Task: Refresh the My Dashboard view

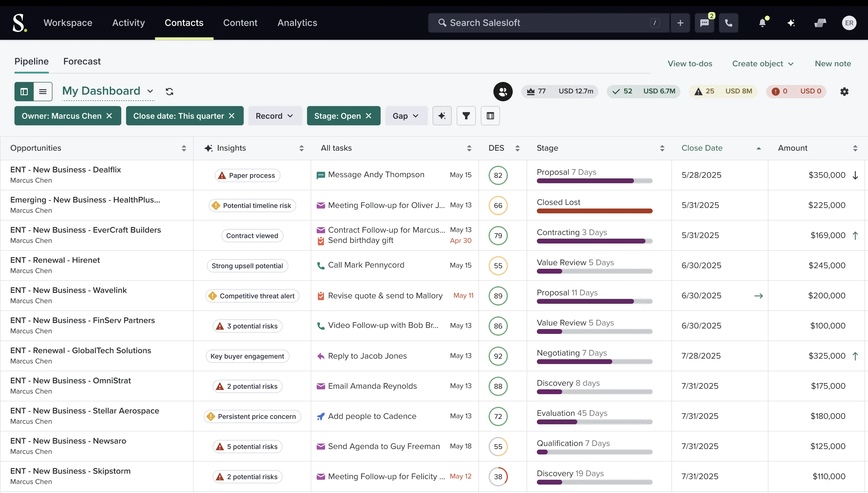Action: click(x=169, y=91)
